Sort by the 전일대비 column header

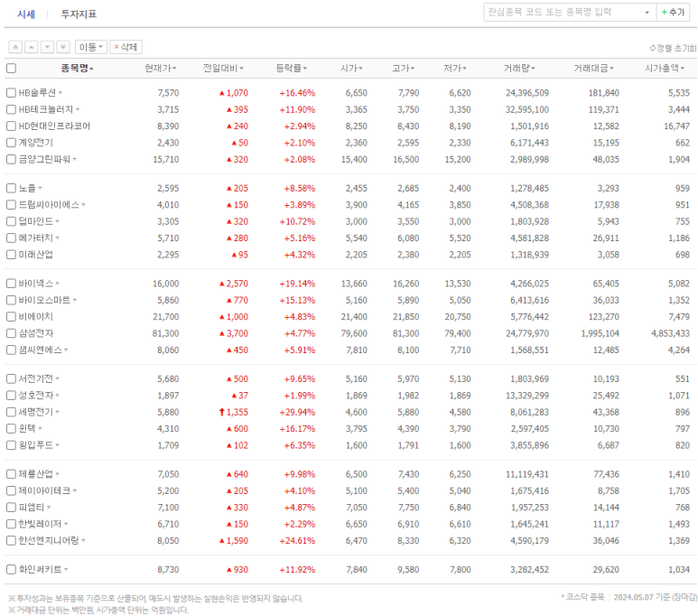(x=223, y=68)
